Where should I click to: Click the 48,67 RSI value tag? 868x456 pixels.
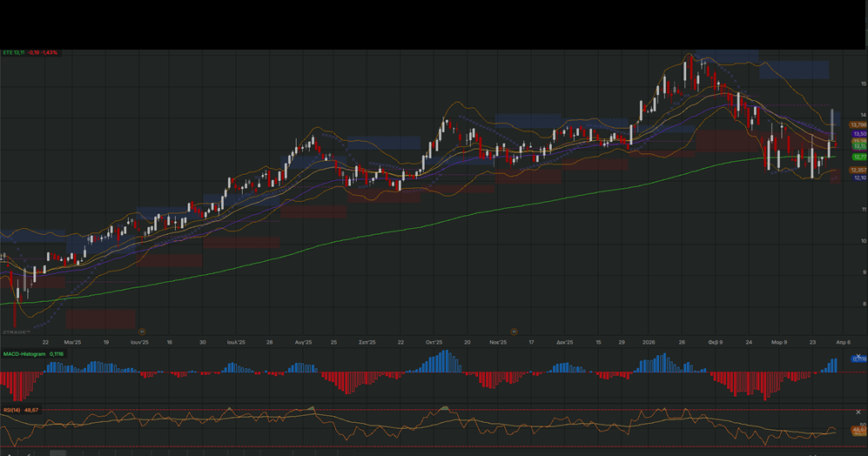click(859, 429)
